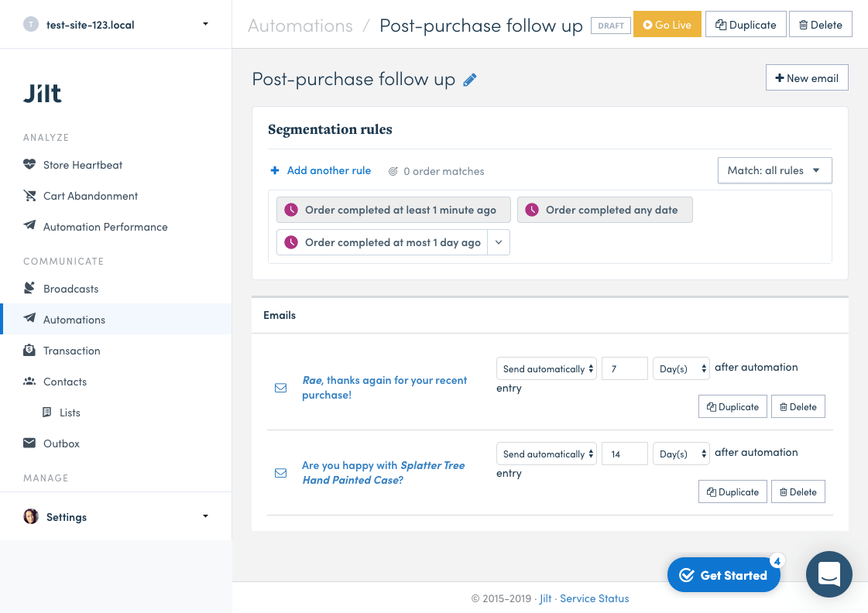Click the Contacts people icon

[29, 382]
